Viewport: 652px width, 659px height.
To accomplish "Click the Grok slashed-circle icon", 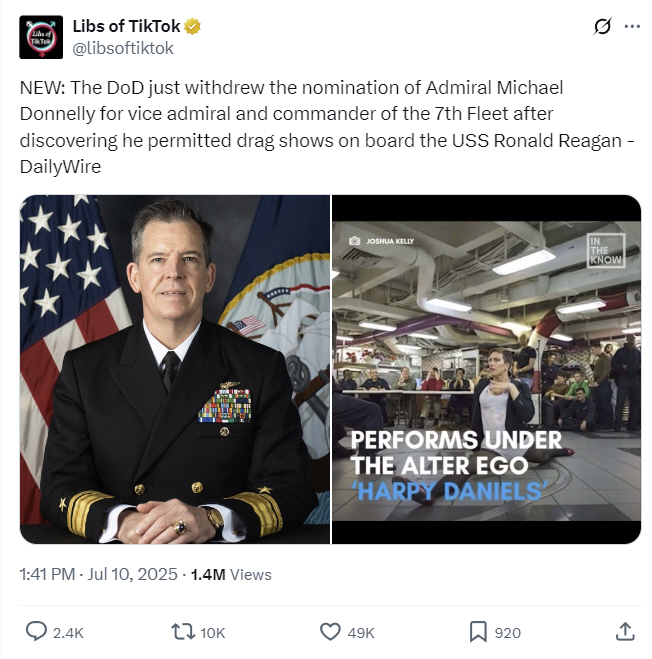I will (602, 26).
